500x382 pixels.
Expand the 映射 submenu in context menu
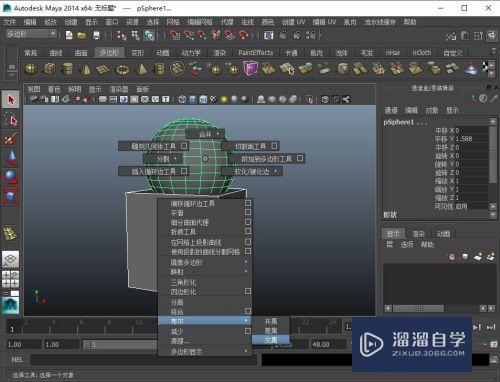point(205,272)
